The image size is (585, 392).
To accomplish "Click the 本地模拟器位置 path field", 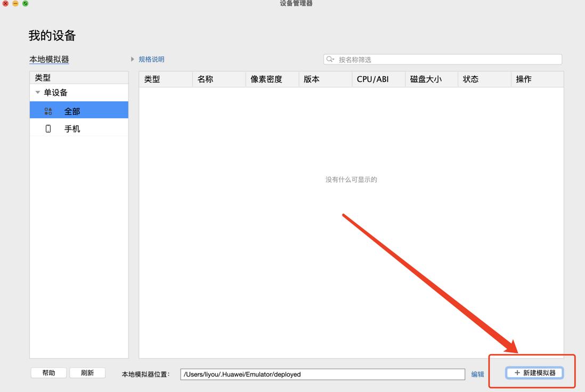I will pos(323,374).
